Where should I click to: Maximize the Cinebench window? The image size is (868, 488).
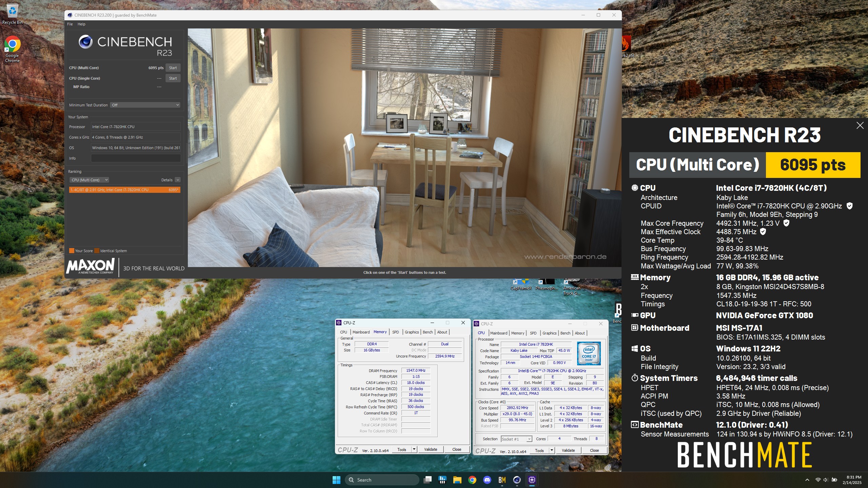click(598, 15)
